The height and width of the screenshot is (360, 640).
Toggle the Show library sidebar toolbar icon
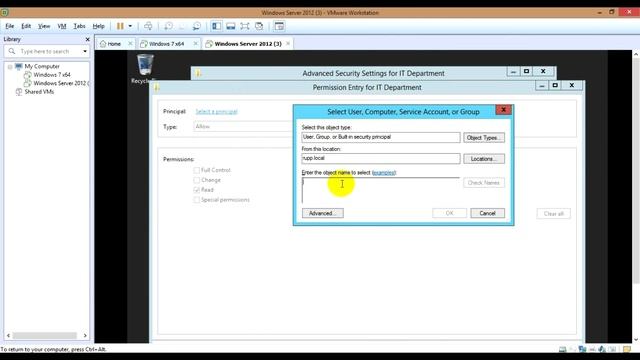(216, 26)
